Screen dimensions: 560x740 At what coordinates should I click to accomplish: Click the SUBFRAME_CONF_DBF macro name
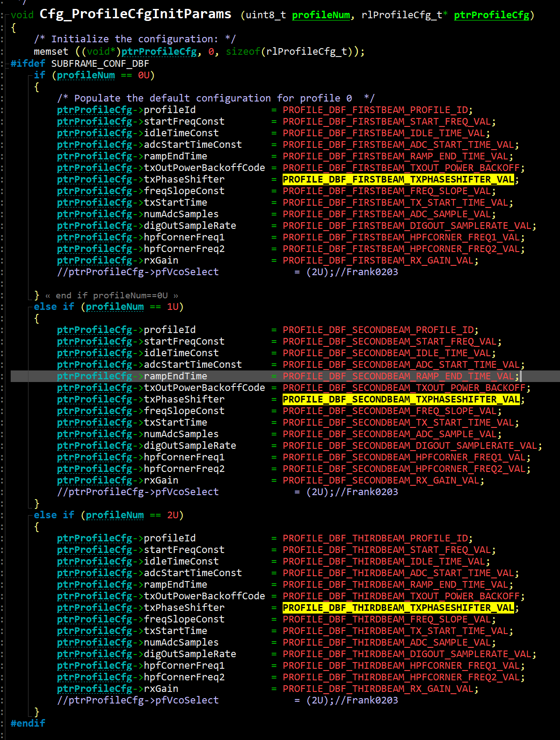click(x=100, y=64)
